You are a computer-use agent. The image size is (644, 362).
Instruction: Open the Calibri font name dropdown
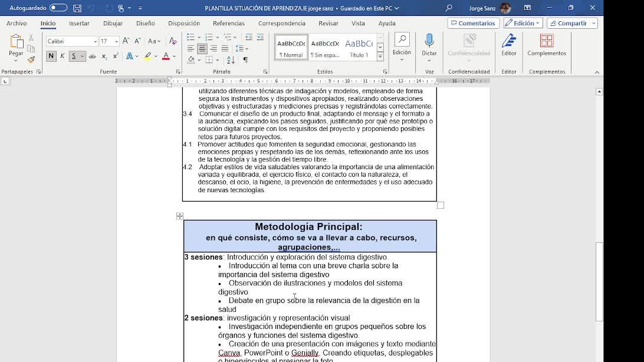(x=96, y=41)
